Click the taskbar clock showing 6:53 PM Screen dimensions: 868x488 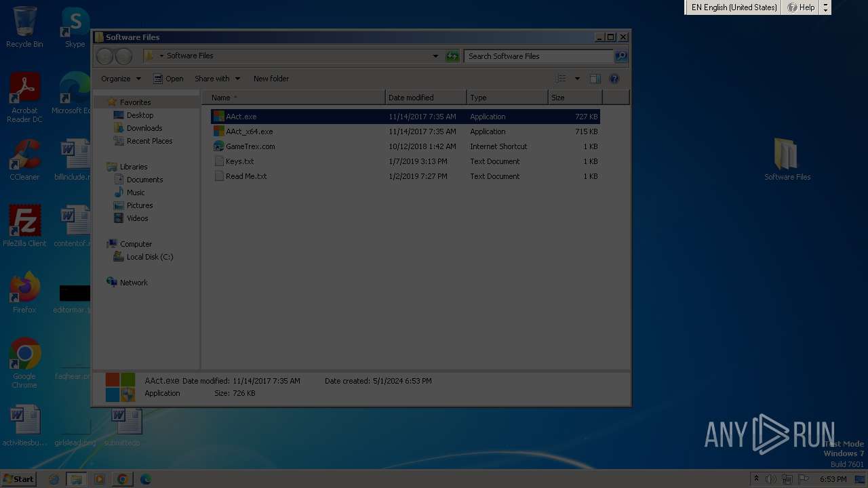click(x=833, y=479)
